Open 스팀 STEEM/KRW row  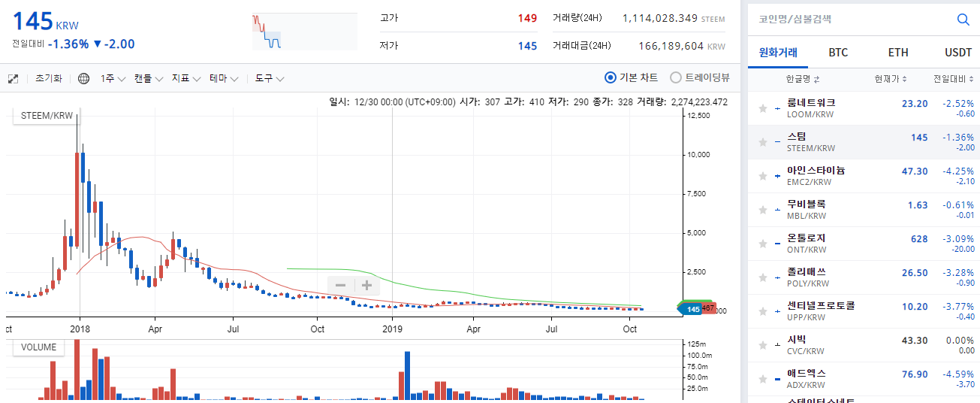(x=864, y=142)
